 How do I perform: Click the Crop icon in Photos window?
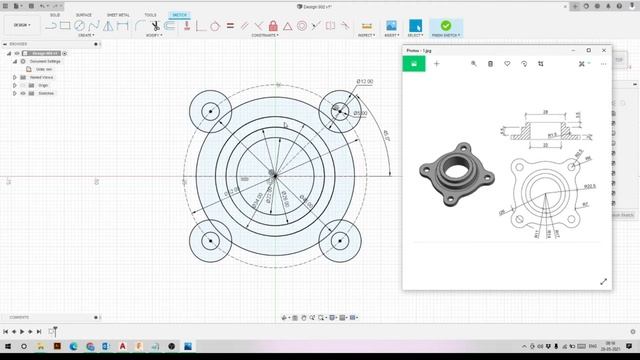[541, 64]
